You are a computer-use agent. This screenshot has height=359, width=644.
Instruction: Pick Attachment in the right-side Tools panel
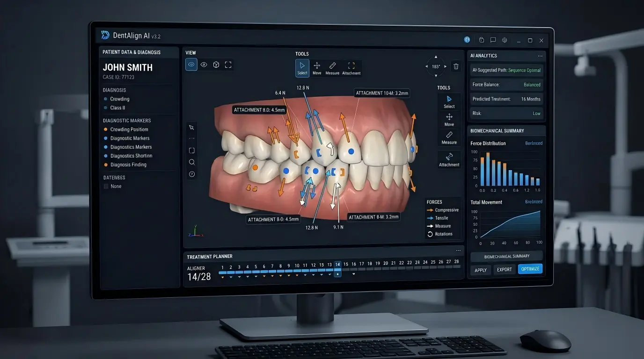coord(449,159)
